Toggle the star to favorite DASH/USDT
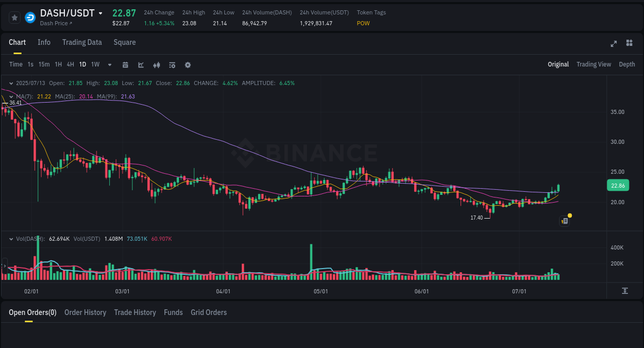Image resolution: width=644 pixels, height=348 pixels. point(14,17)
